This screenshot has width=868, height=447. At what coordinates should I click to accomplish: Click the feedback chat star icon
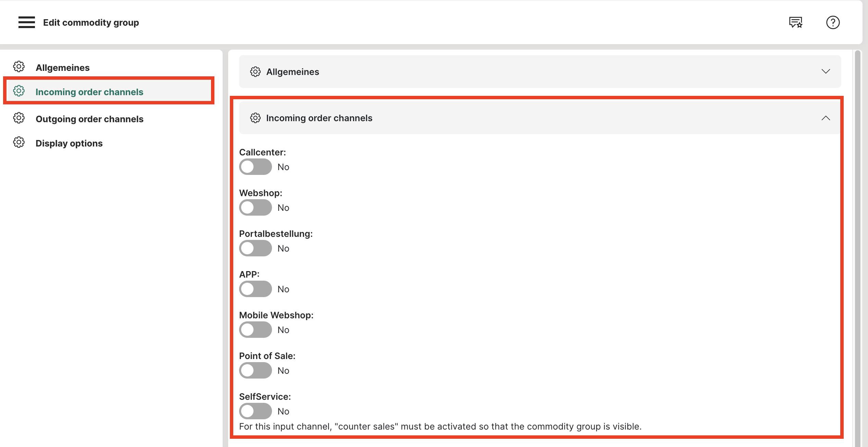coord(795,22)
